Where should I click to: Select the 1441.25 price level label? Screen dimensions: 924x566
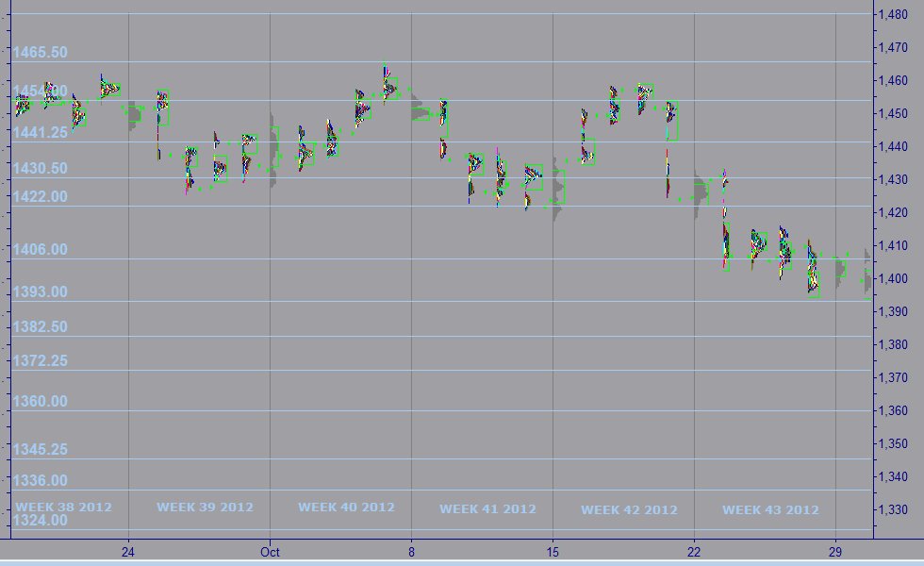[40, 133]
